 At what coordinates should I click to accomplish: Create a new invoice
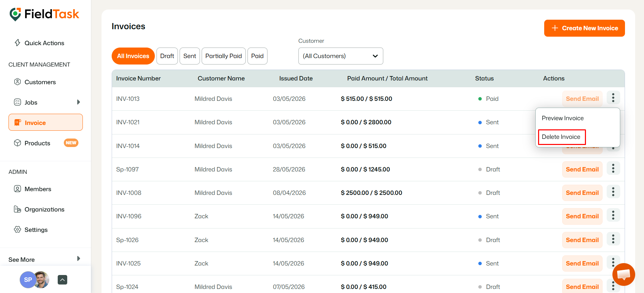584,28
